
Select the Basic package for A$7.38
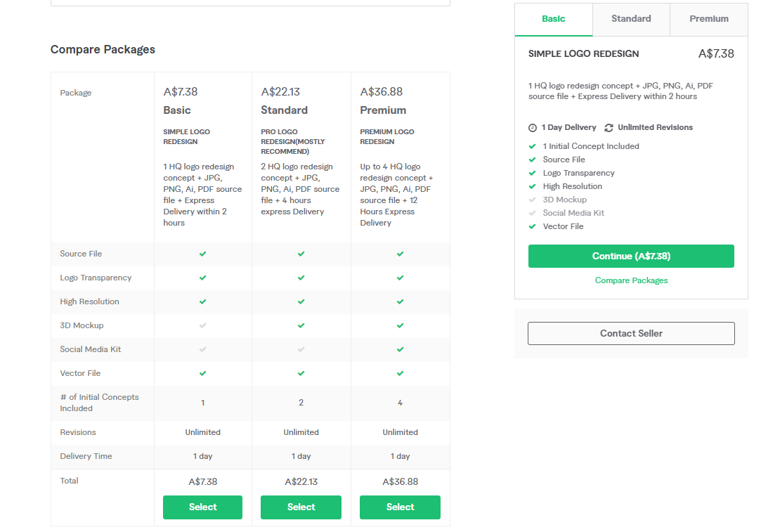[x=202, y=507]
